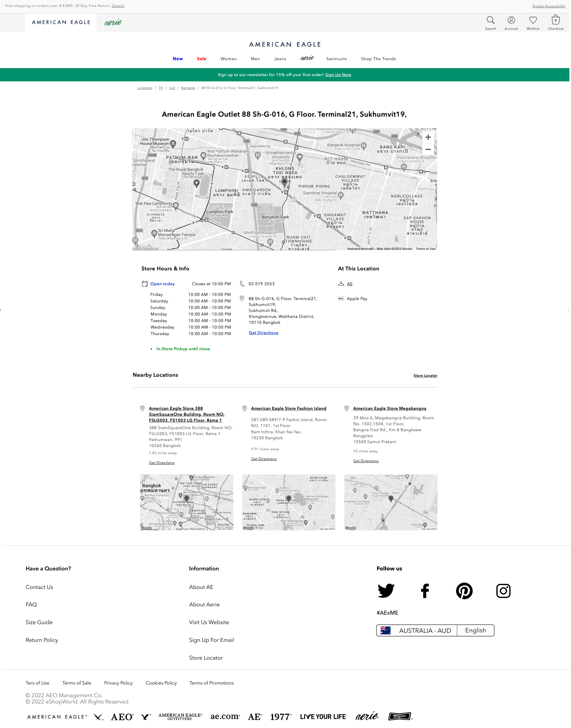Open Cookies Policy link
The image size is (571, 728).
click(x=161, y=683)
